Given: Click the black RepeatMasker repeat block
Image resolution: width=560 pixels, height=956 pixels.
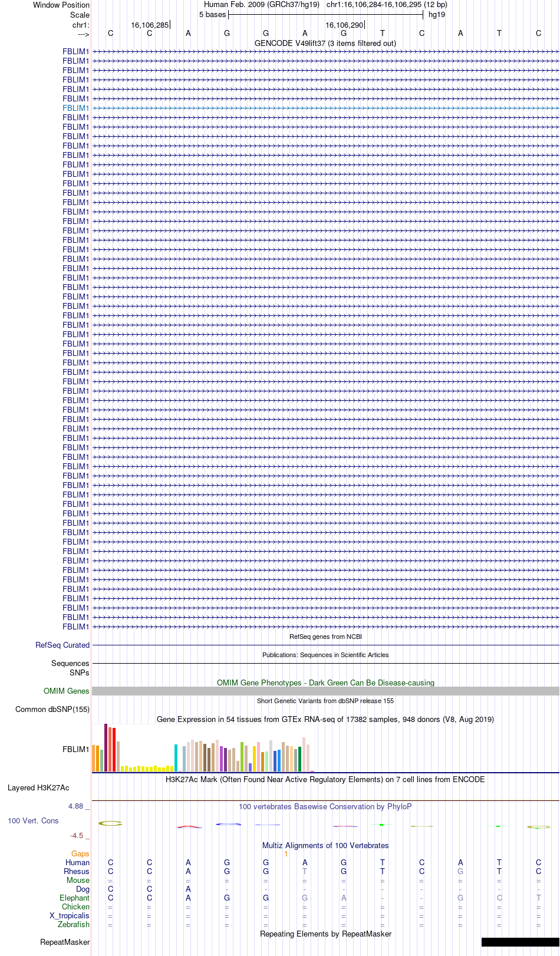Looking at the screenshot, I should click(x=520, y=942).
